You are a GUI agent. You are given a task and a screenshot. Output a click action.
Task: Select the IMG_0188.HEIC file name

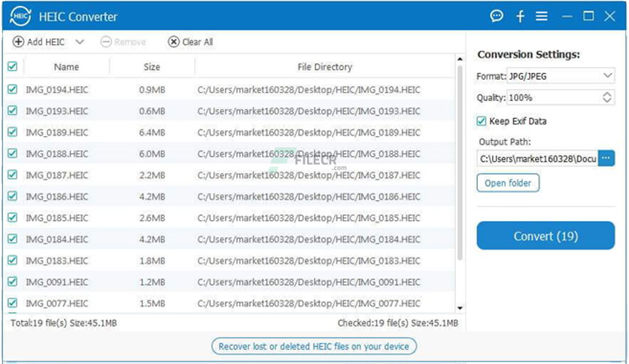[57, 154]
